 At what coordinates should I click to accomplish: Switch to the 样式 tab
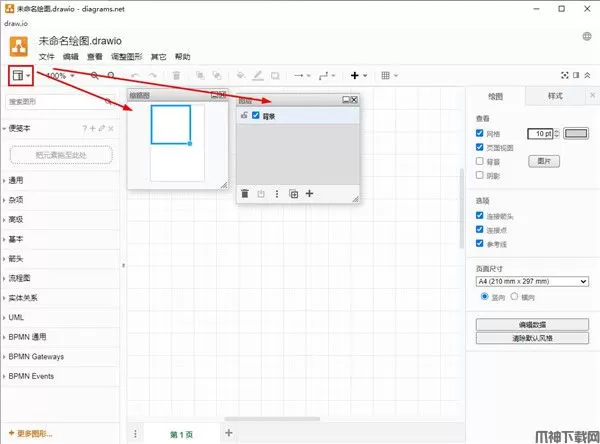click(555, 96)
